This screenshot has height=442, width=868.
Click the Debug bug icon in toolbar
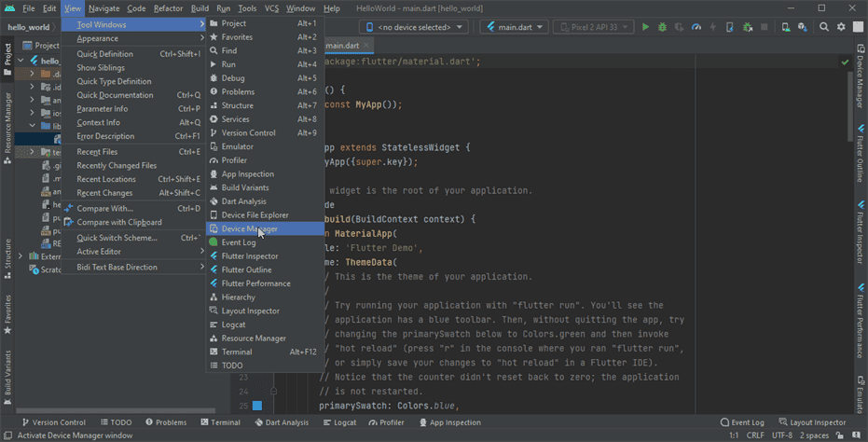click(x=662, y=27)
